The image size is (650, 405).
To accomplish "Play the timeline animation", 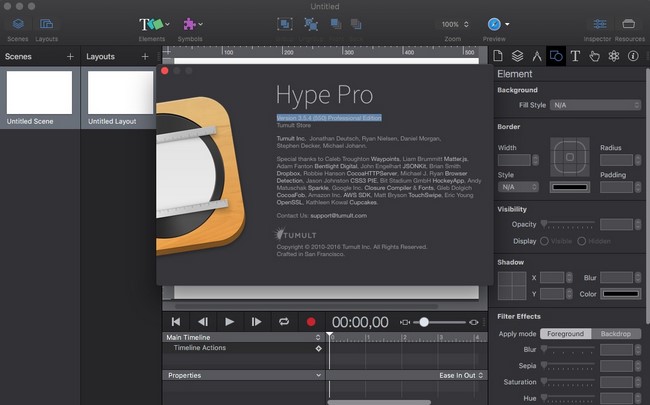I will click(x=229, y=322).
